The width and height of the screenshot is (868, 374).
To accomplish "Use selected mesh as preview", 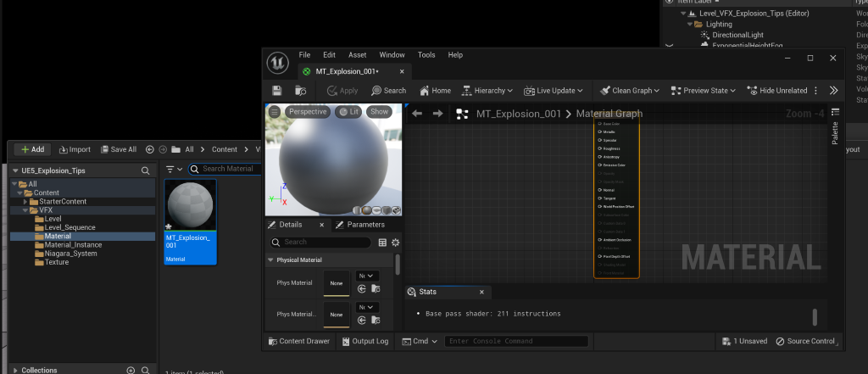I will tap(395, 210).
